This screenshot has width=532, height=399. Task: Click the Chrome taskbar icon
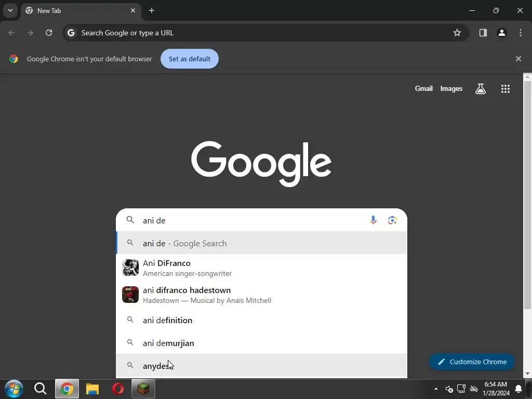tap(67, 389)
